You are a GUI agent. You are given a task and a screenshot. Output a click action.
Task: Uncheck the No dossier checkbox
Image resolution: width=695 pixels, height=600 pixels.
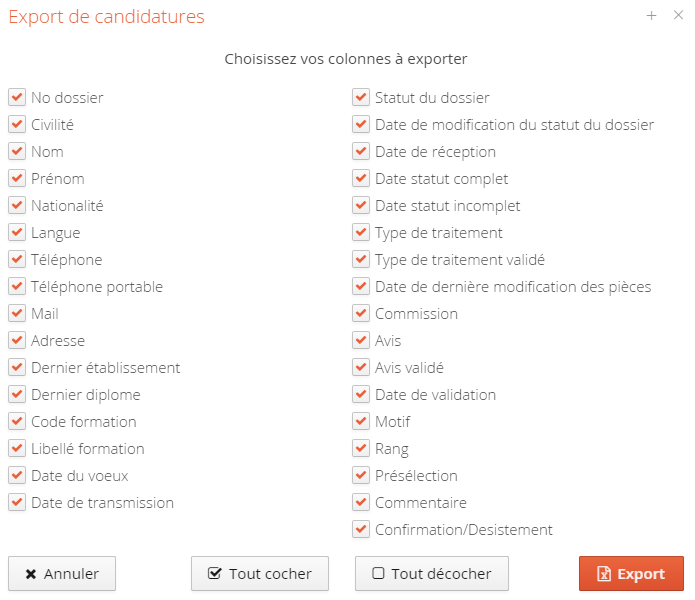point(17,98)
